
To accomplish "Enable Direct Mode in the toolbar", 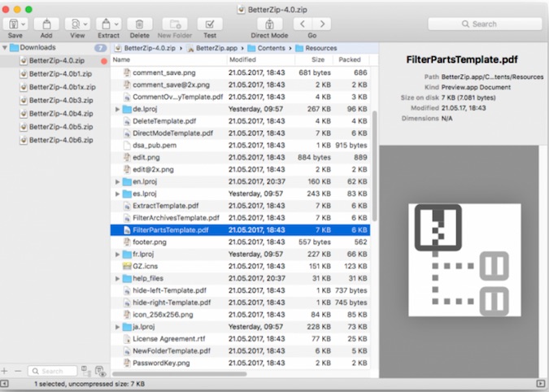I will [268, 24].
